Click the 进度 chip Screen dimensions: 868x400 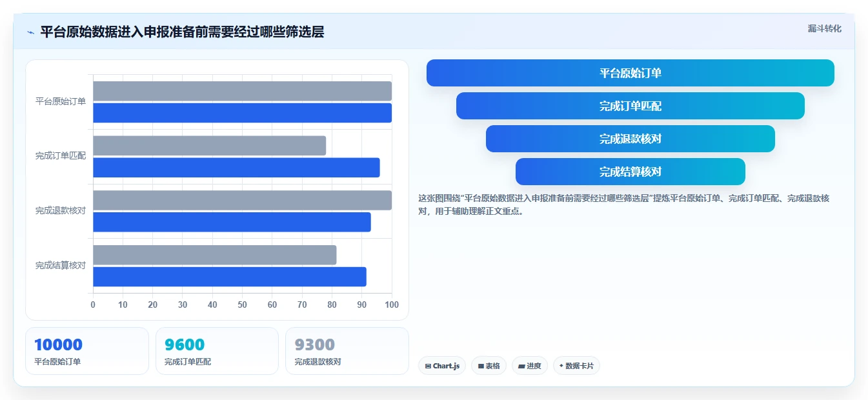(x=530, y=366)
